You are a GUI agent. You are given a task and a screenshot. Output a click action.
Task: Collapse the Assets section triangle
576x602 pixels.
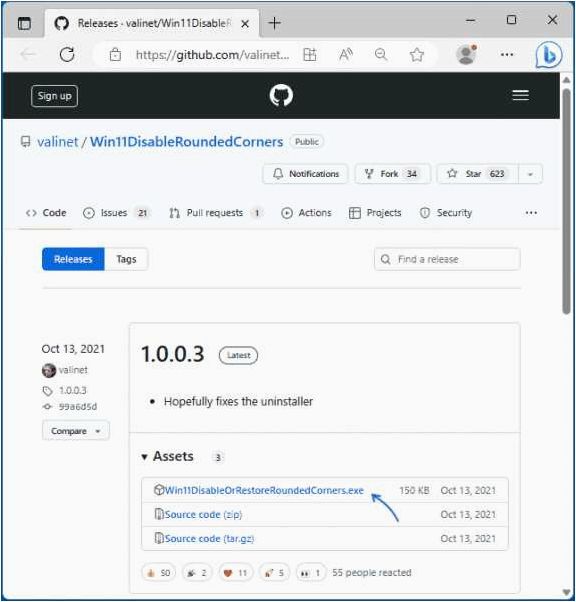144,457
